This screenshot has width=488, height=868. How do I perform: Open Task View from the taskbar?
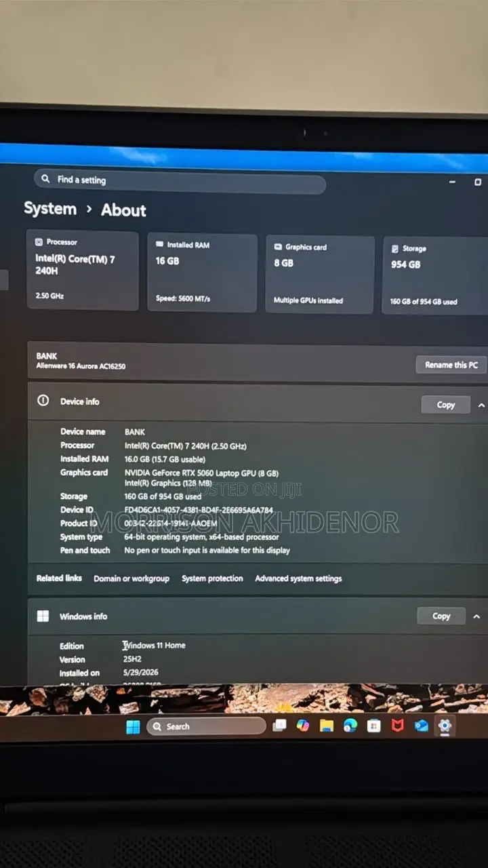(279, 726)
